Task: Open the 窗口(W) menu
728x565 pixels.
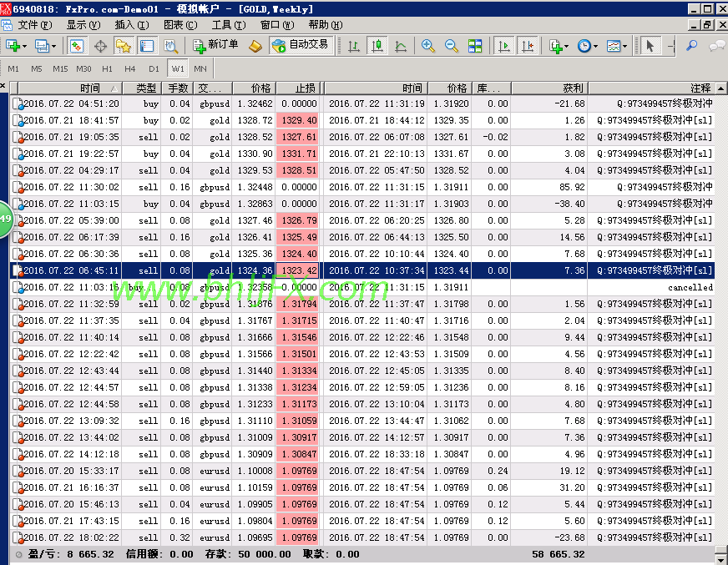Action: coord(277,24)
